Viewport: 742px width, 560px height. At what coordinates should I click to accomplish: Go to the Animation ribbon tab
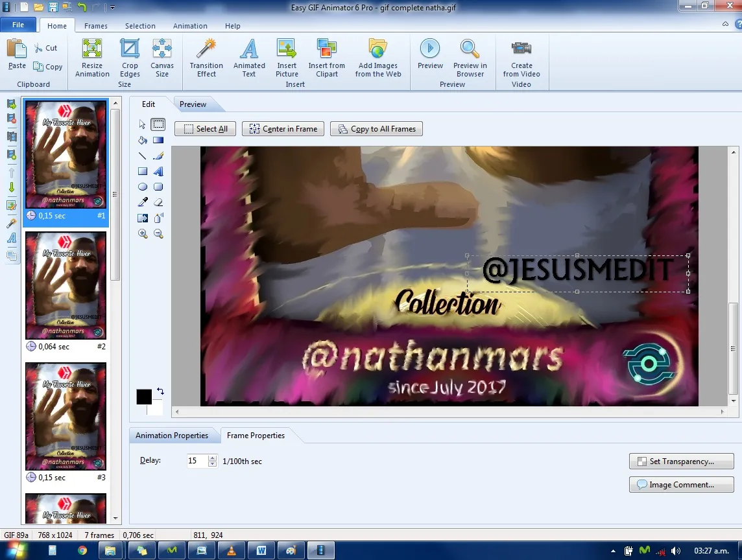(x=190, y=26)
